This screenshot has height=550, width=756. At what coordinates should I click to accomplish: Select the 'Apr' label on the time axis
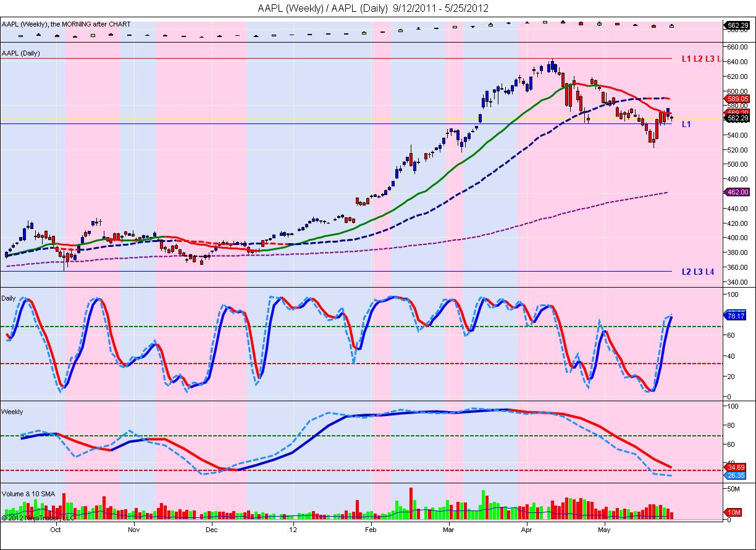527,530
